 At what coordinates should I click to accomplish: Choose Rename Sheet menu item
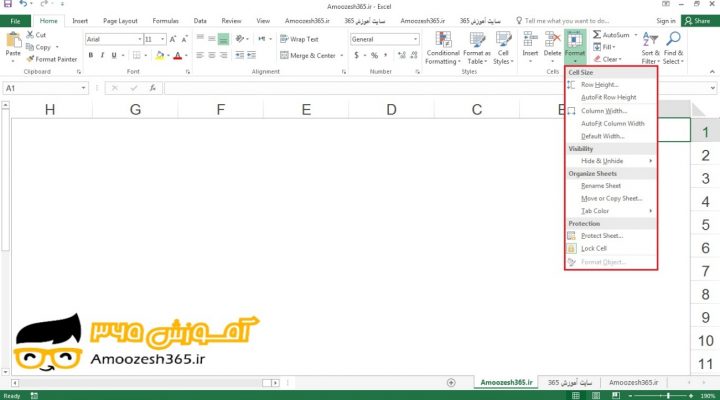click(611, 186)
